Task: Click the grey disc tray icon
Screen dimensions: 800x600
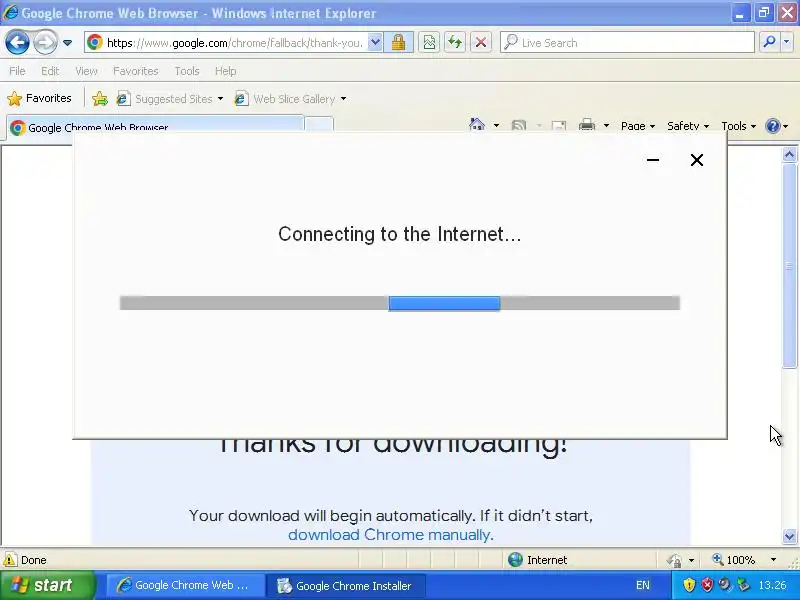Action: click(724, 585)
